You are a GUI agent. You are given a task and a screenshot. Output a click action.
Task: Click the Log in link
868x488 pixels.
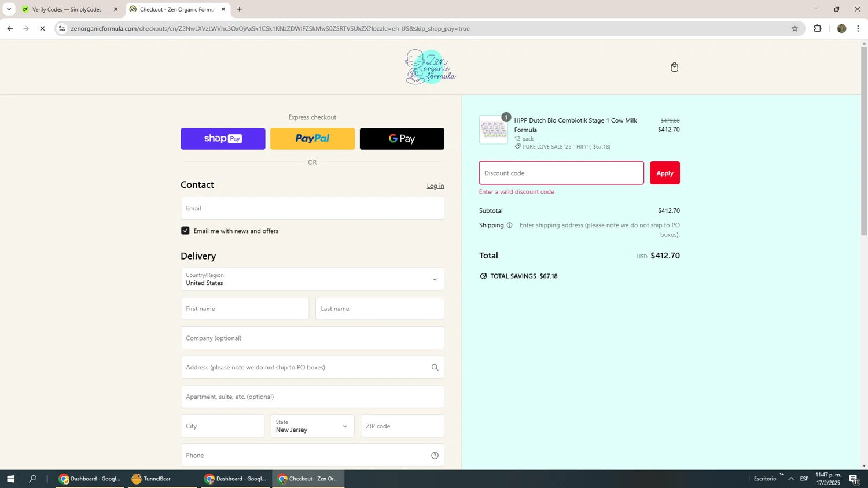point(435,186)
